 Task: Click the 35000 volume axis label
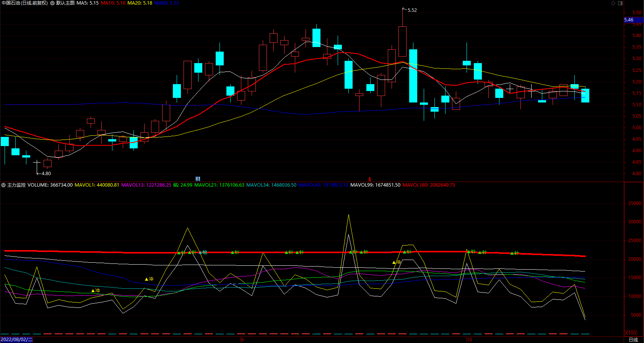tap(635, 203)
